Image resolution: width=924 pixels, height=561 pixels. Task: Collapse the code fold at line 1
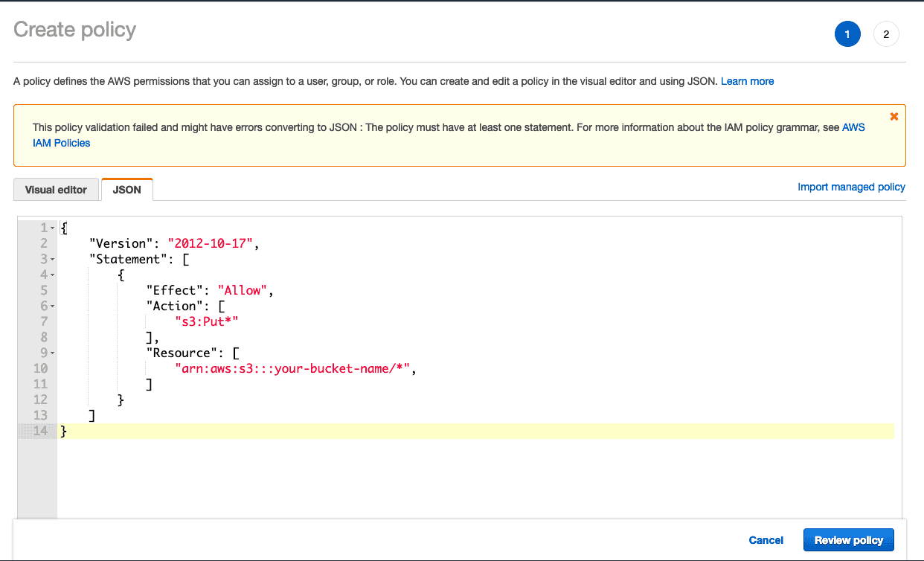tap(53, 228)
